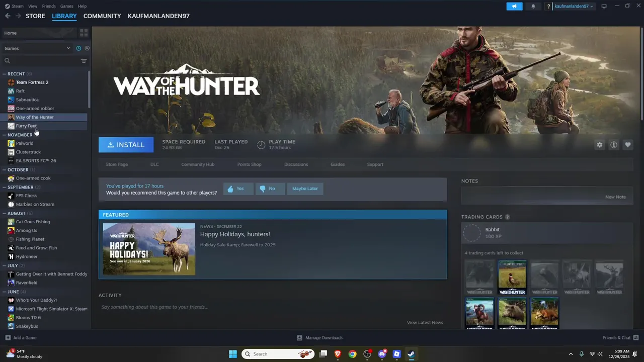
Task: Collapse the AUGUST category
Action: (5, 213)
